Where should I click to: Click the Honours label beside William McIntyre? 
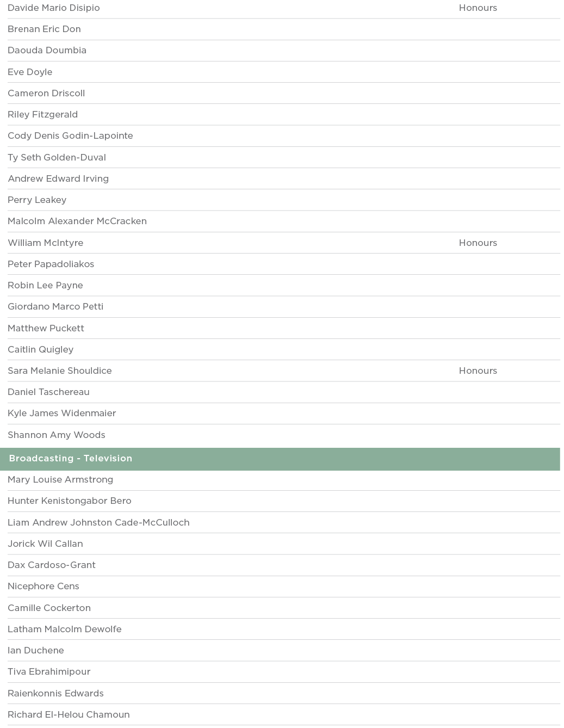(478, 243)
